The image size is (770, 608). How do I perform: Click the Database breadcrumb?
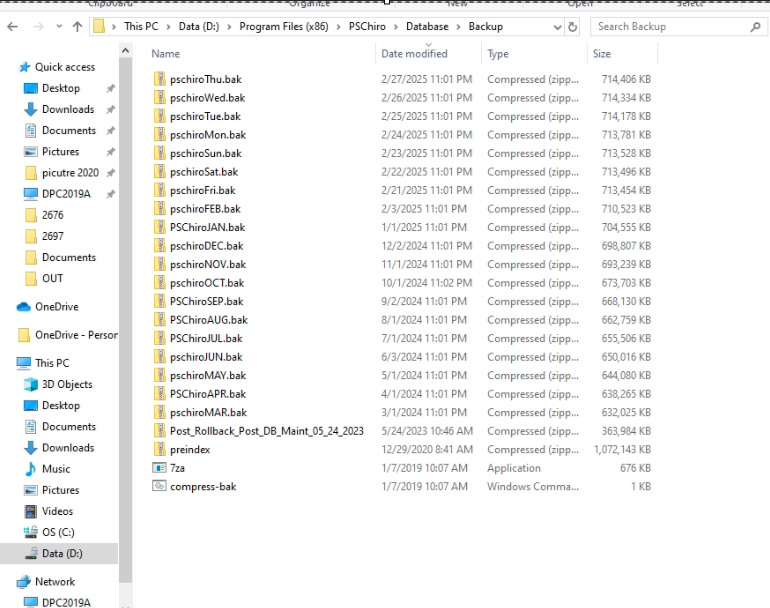[427, 27]
